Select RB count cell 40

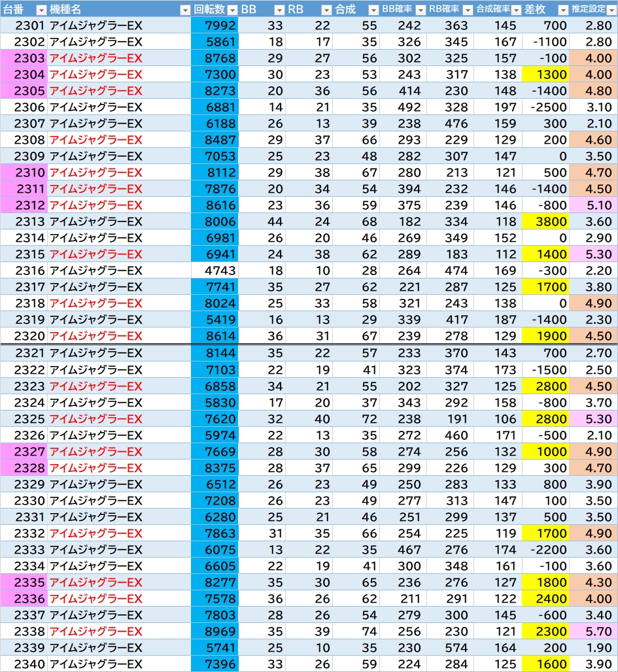click(309, 419)
